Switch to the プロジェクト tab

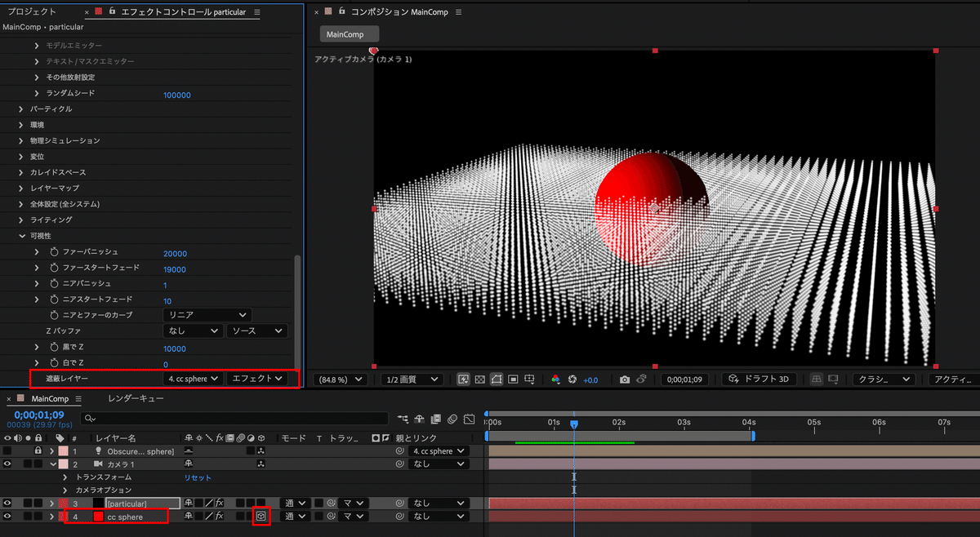click(x=33, y=11)
